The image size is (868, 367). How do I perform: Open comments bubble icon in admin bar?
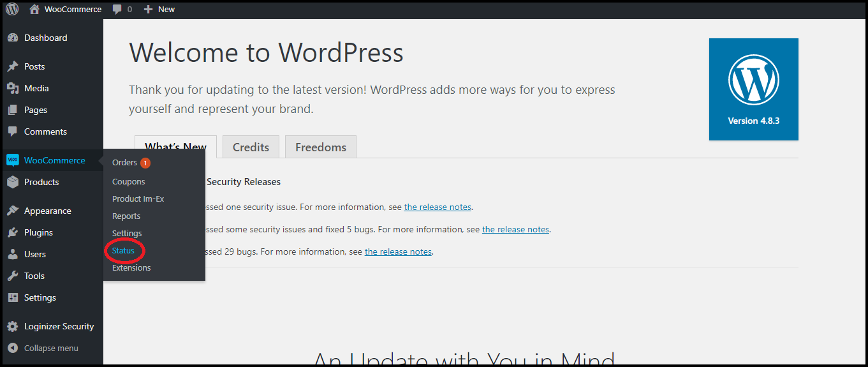(117, 10)
